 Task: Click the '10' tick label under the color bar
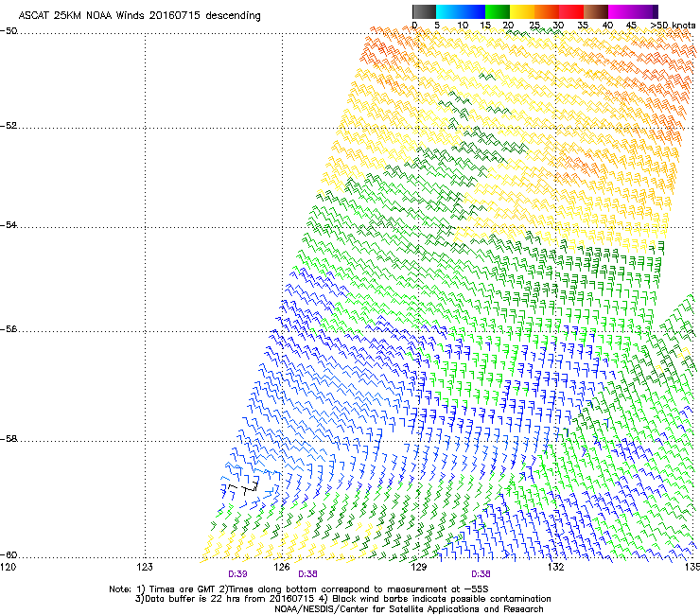tap(463, 26)
